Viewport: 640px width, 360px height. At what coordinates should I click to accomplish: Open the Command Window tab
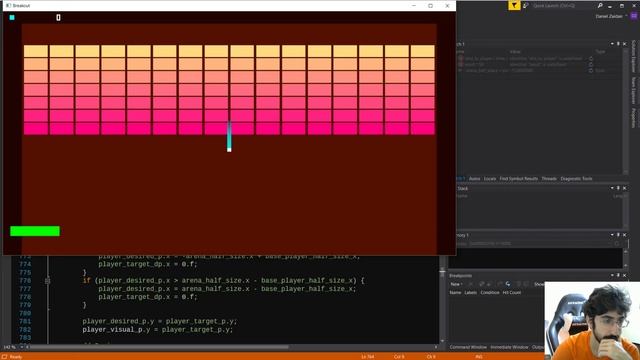pos(468,347)
